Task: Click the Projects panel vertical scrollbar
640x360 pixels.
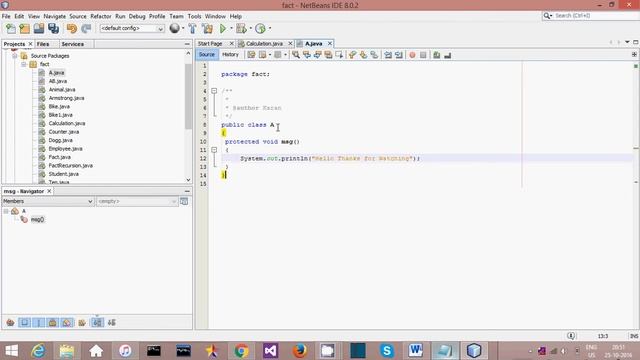Action: point(188,96)
